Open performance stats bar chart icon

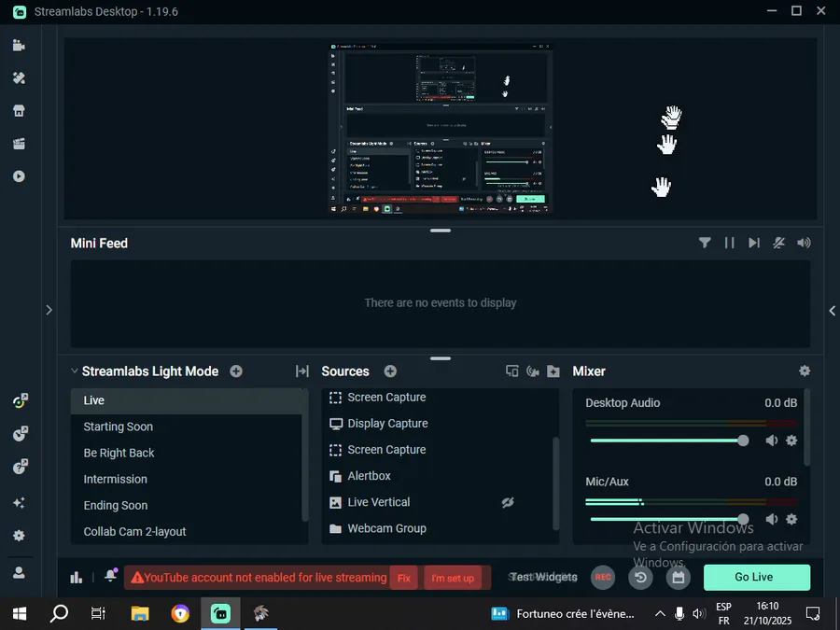pos(77,577)
